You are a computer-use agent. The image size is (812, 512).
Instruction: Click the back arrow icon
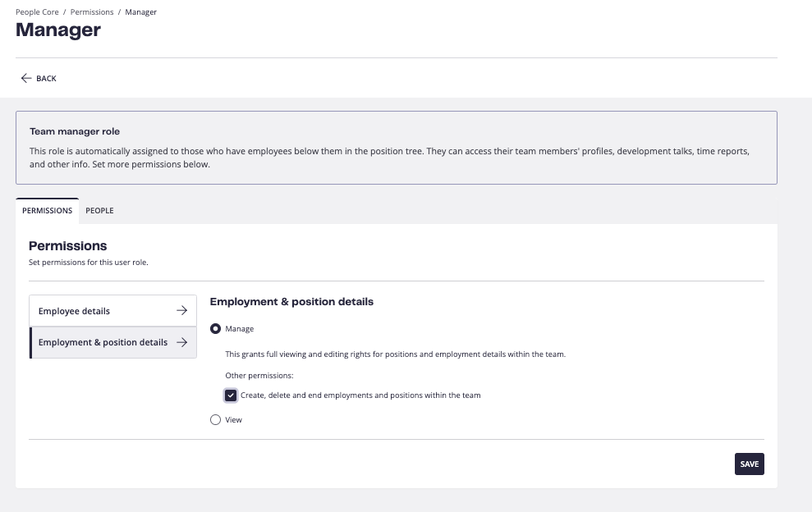point(26,78)
